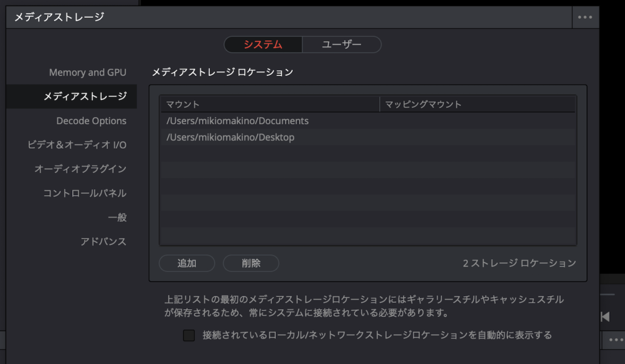
Task: Open the three-dot options menu in title bar
Action: point(585,17)
